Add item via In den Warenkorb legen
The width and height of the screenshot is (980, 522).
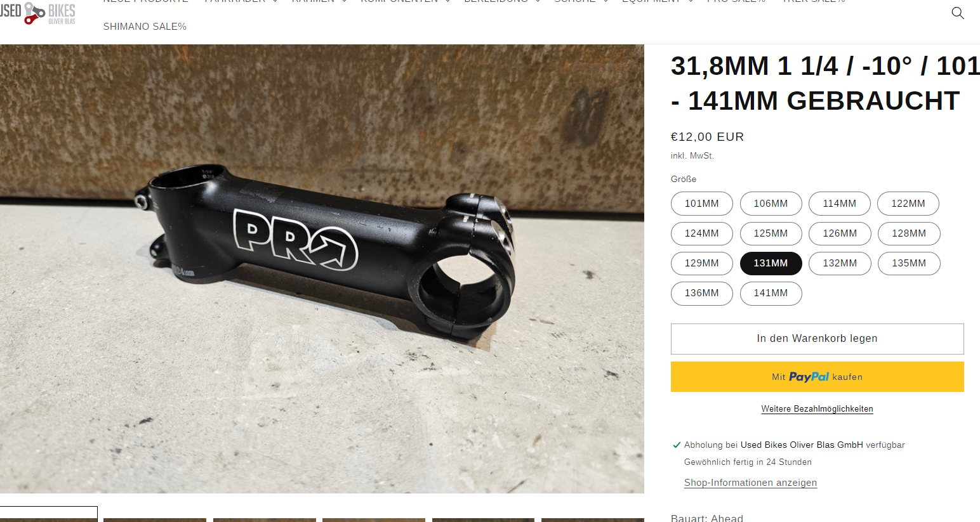pyautogui.click(x=818, y=339)
